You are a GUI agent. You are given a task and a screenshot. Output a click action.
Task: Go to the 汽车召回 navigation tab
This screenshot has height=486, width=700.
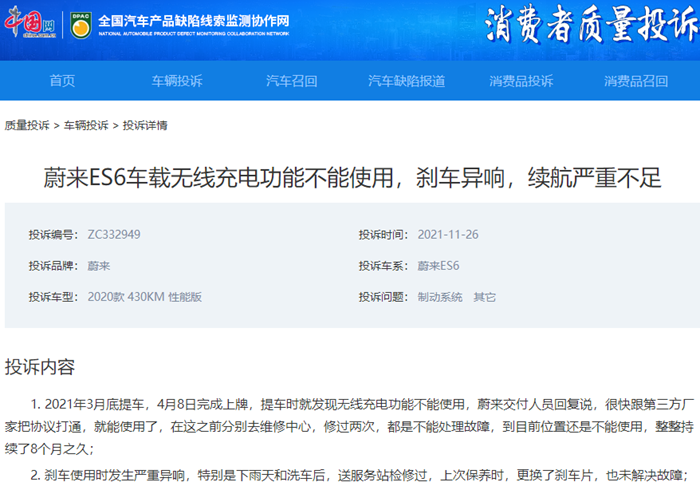click(x=291, y=81)
